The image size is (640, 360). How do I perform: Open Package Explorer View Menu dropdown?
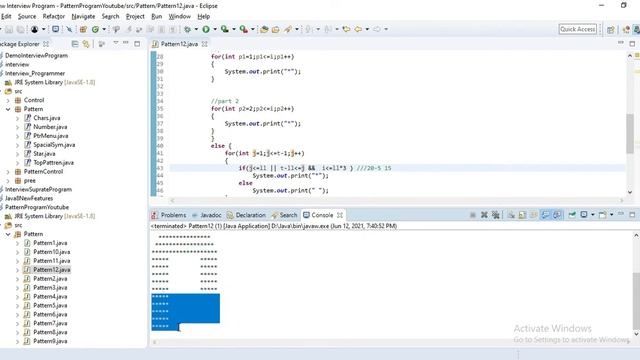[116, 43]
